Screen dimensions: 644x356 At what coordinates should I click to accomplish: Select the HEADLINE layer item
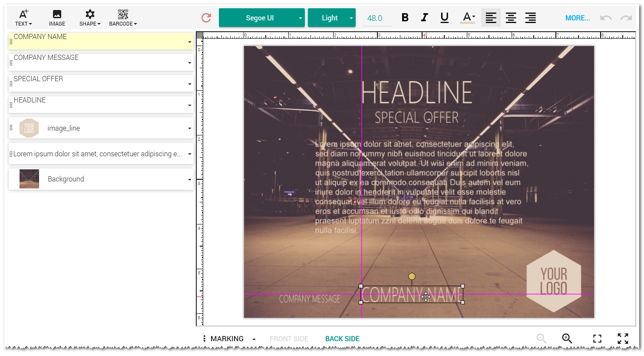tap(101, 105)
